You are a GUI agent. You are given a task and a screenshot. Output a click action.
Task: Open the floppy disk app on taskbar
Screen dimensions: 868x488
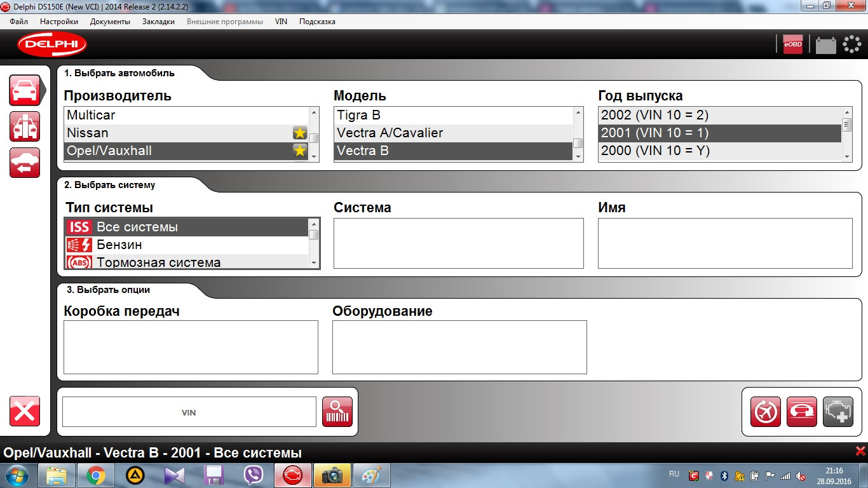[x=214, y=475]
